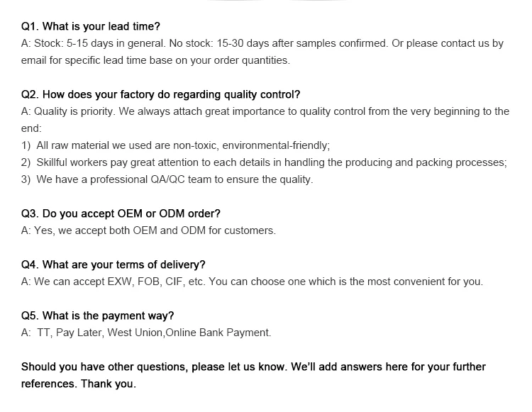Select the Q3 OEM or ODM question
The width and height of the screenshot is (532, 412).
click(121, 213)
